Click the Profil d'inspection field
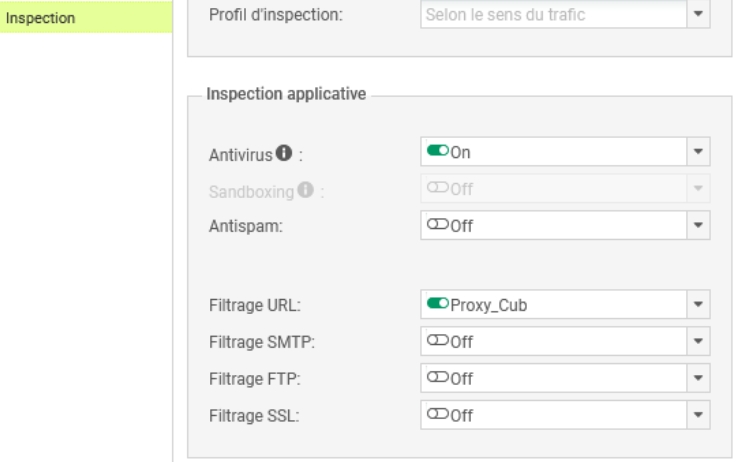The image size is (739, 462). click(552, 16)
